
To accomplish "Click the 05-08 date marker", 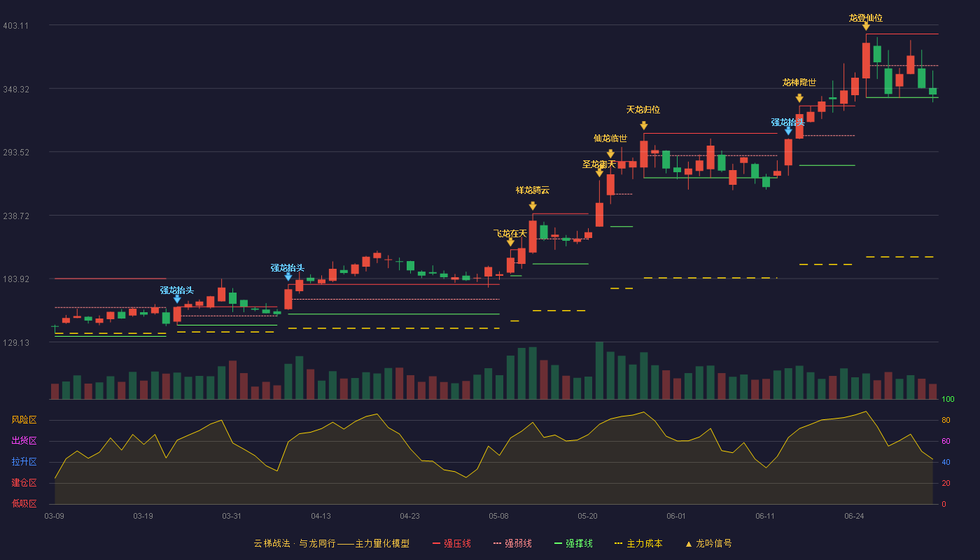I will (x=499, y=516).
